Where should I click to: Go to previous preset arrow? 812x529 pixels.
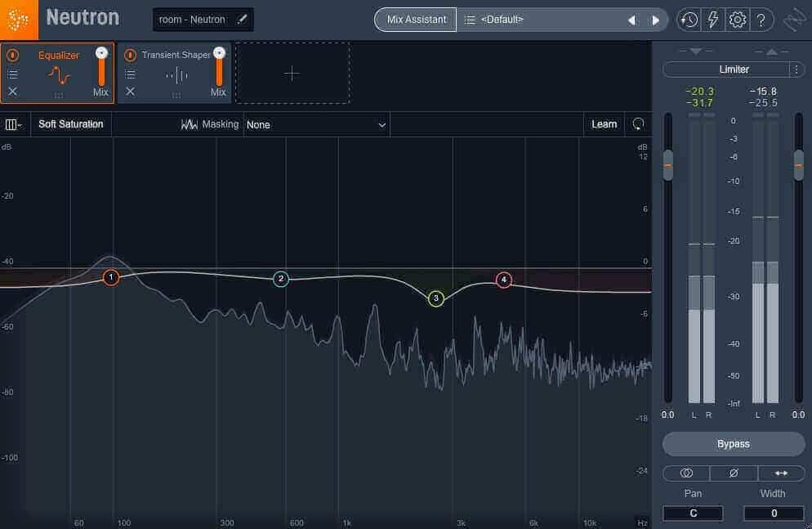click(631, 20)
